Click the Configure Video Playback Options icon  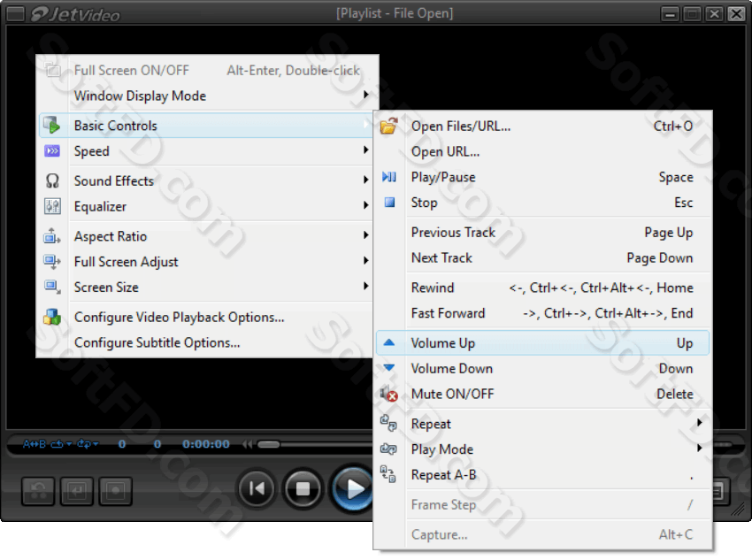(52, 317)
